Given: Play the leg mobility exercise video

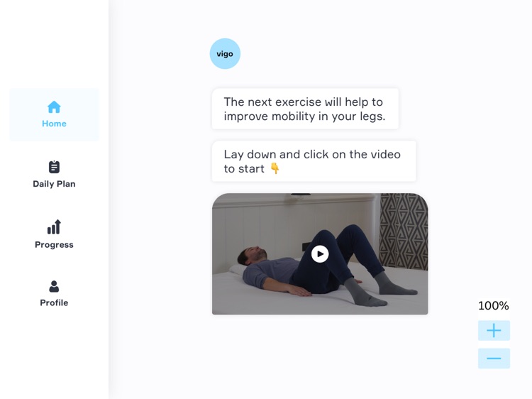Looking at the screenshot, I should coord(320,254).
